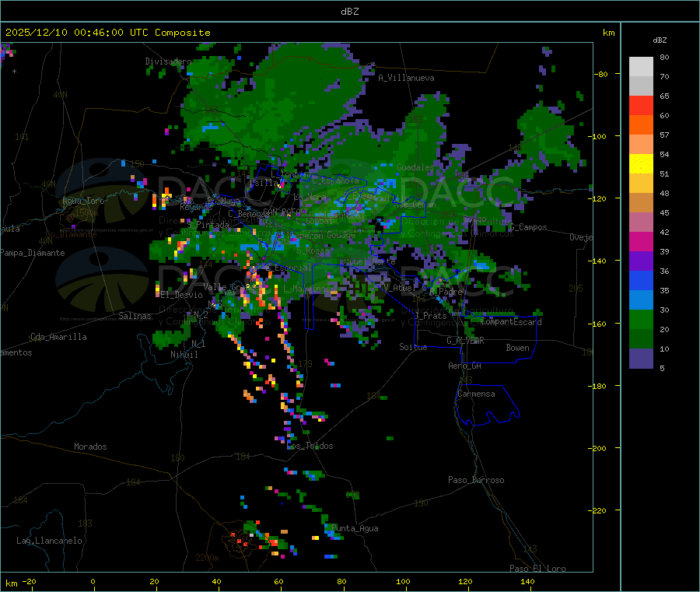This screenshot has width=700, height=592.
Task: Click the '-220' km tick on right axis
Action: click(x=599, y=511)
